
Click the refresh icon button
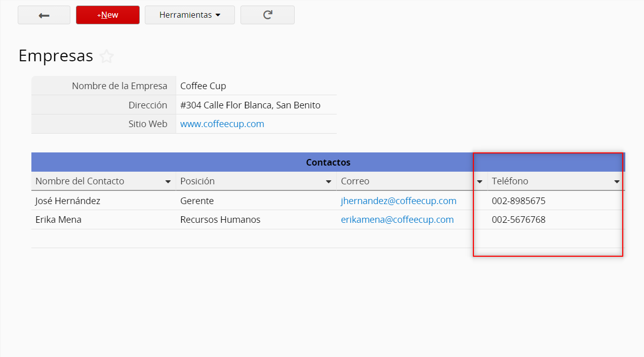point(267,15)
